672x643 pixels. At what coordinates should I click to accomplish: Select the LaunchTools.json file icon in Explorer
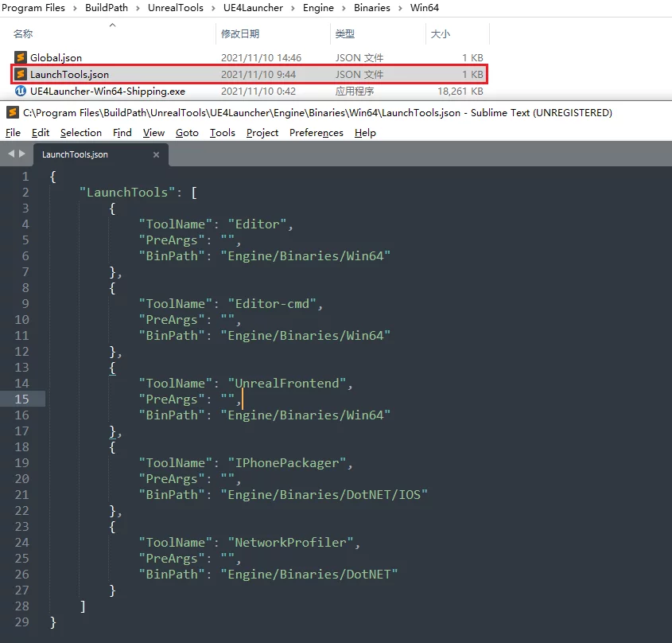coord(21,75)
